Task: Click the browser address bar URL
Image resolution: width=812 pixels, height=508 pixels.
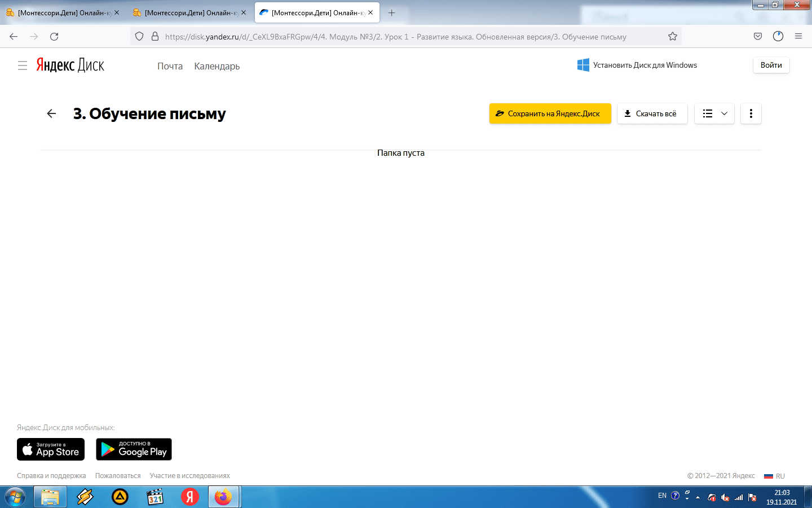Action: pos(395,37)
